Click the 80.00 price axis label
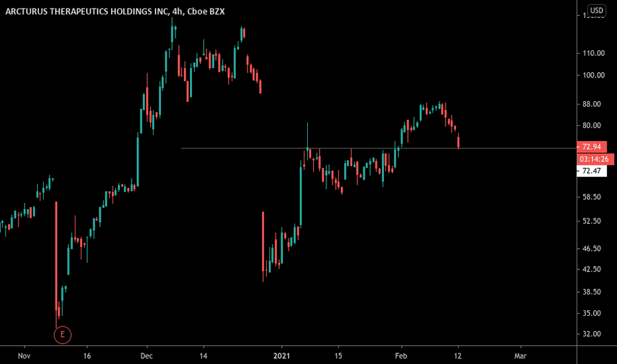Screen dimensions: 617x364 [591, 126]
